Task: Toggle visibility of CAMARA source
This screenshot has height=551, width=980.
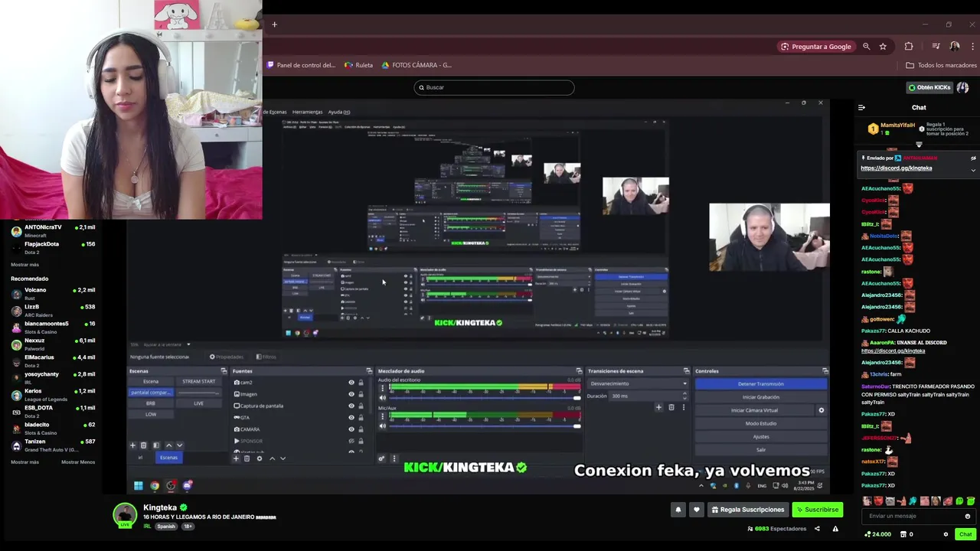Action: pos(351,429)
